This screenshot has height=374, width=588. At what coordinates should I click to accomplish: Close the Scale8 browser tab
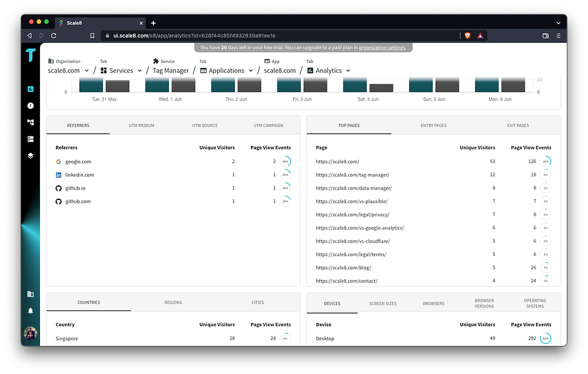(x=141, y=23)
